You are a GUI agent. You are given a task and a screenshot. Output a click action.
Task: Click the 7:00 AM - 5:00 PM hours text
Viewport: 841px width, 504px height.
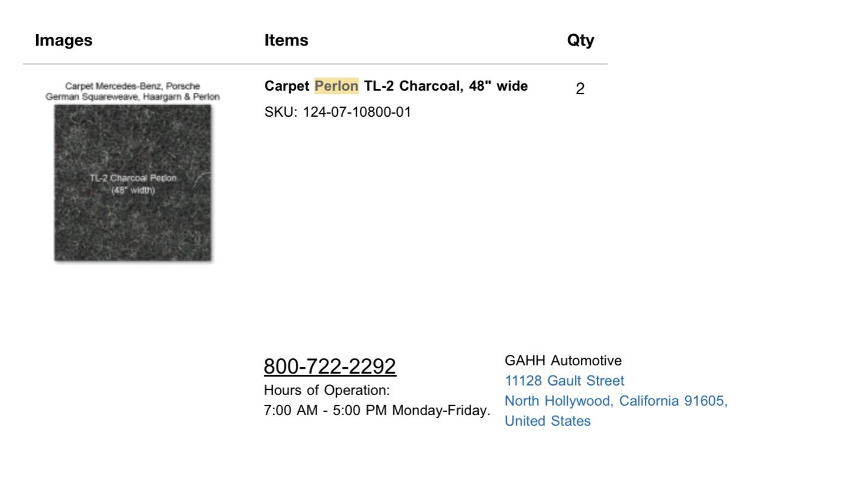click(x=377, y=410)
